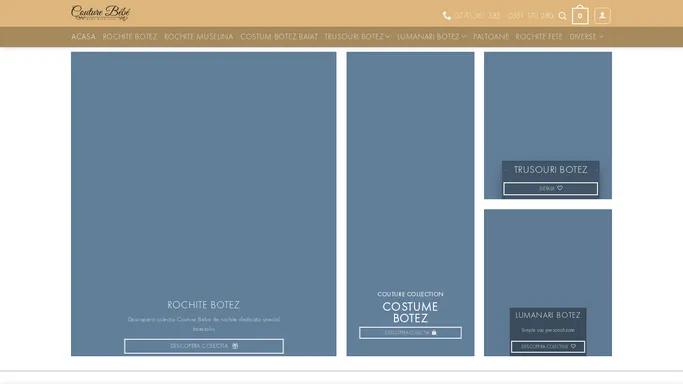The image size is (683, 384).
Task: Click heart icon in Lumanari Botez button
Action: (573, 347)
